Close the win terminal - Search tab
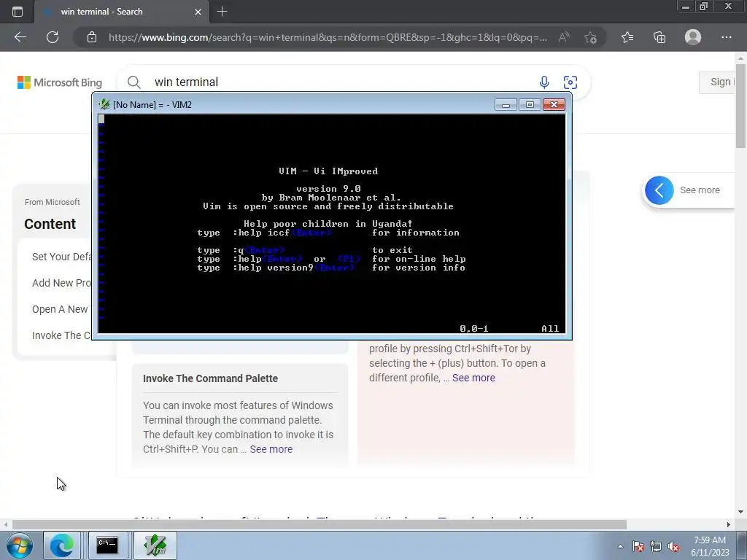The height and width of the screenshot is (560, 747). [x=198, y=12]
